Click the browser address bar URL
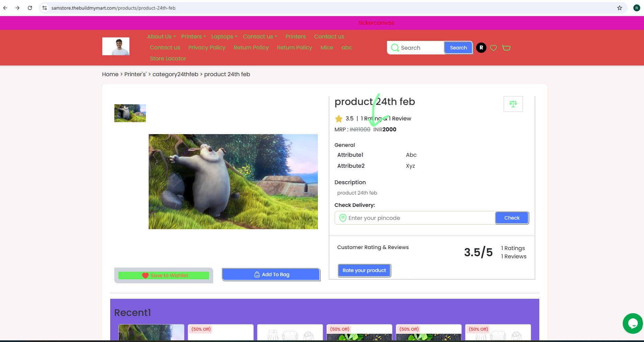This screenshot has width=644, height=342. [113, 8]
